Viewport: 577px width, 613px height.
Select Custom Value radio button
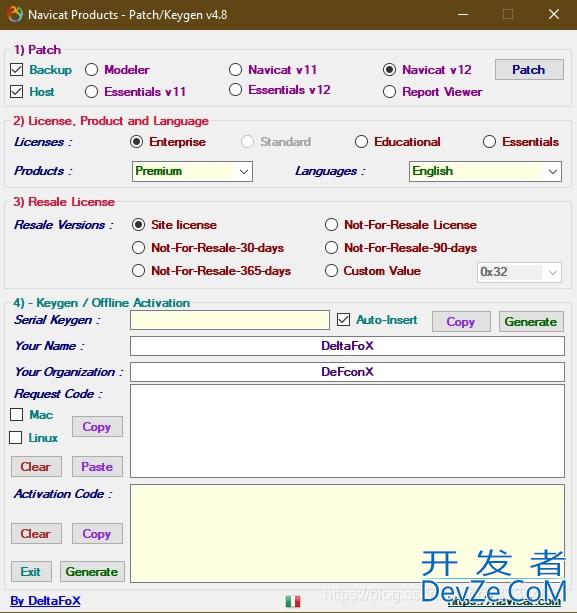pyautogui.click(x=331, y=271)
